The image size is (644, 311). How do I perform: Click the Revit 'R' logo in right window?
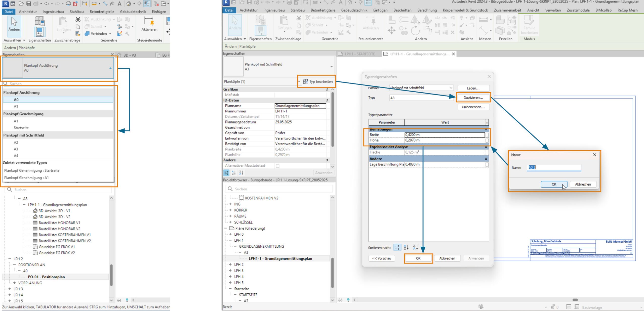point(226,2)
